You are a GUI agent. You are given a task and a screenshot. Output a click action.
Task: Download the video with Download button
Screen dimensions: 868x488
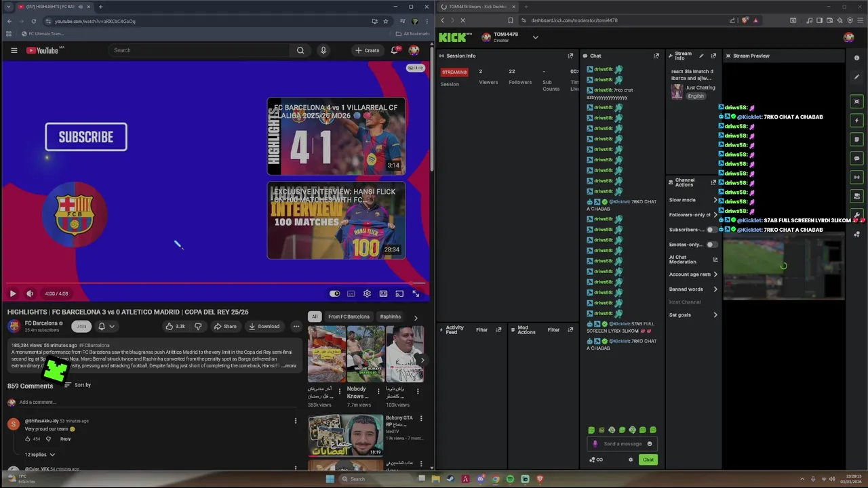pyautogui.click(x=264, y=326)
